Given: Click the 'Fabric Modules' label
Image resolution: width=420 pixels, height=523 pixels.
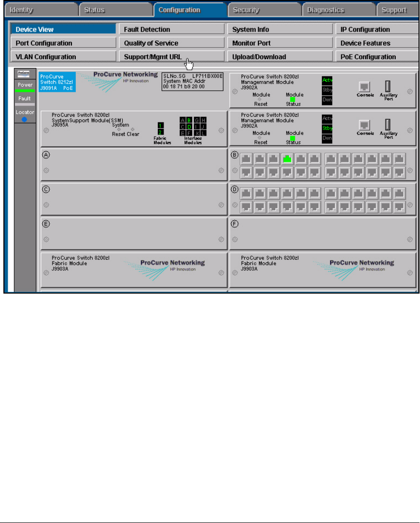Looking at the screenshot, I should pos(162,140).
